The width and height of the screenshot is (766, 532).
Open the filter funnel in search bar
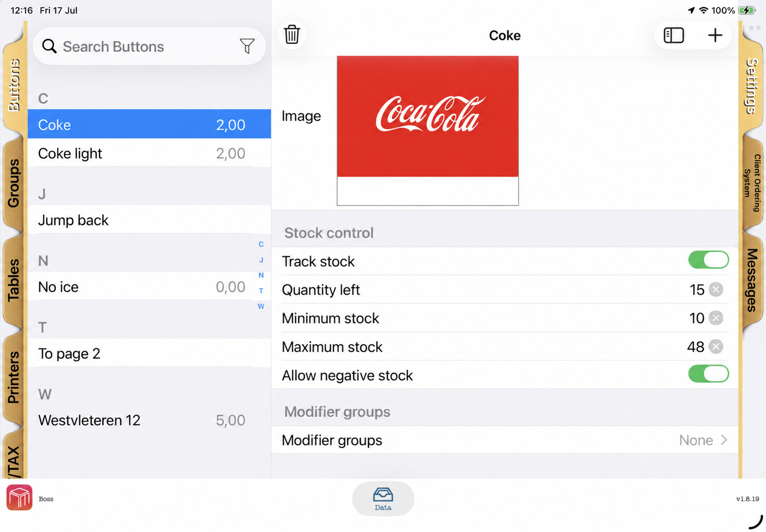point(247,46)
